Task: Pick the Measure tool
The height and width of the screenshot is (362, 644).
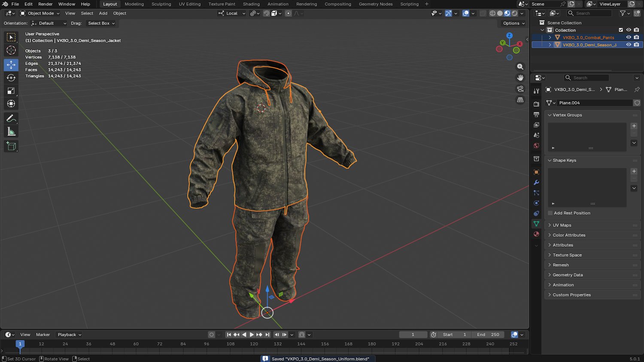Action: tap(11, 132)
